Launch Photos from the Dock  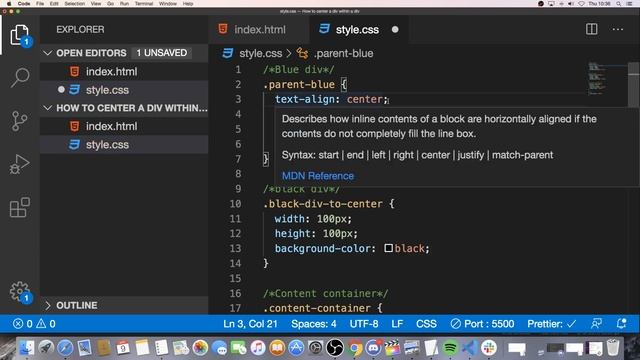200,348
